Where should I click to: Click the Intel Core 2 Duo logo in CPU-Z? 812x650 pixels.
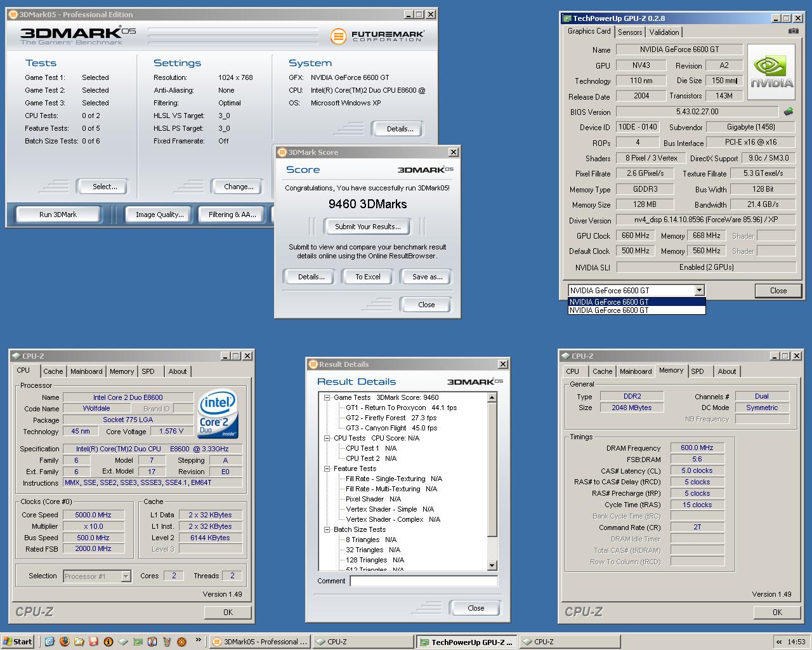[x=218, y=414]
